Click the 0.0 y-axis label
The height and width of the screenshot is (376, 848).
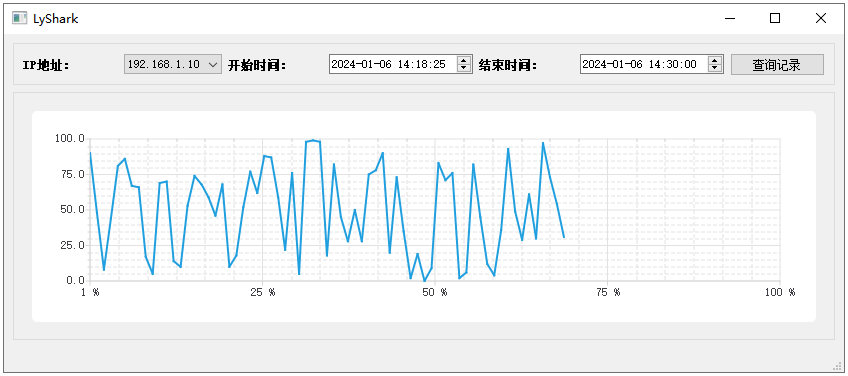(75, 280)
